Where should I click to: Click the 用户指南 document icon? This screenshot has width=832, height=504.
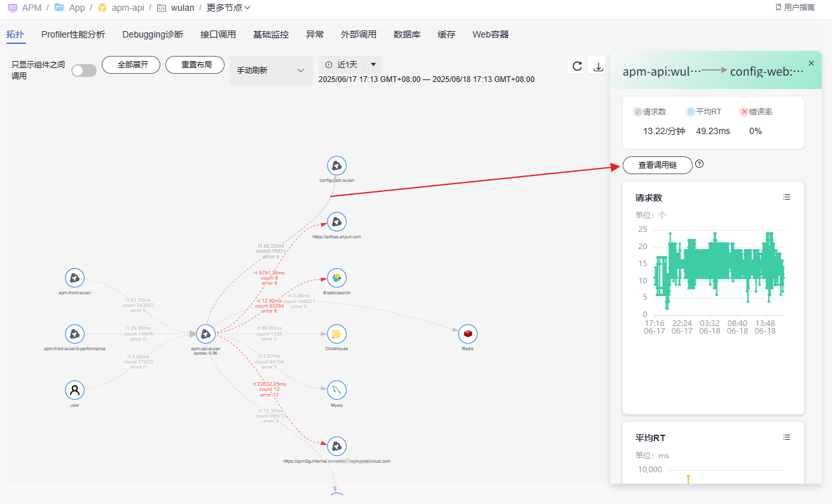pos(779,8)
